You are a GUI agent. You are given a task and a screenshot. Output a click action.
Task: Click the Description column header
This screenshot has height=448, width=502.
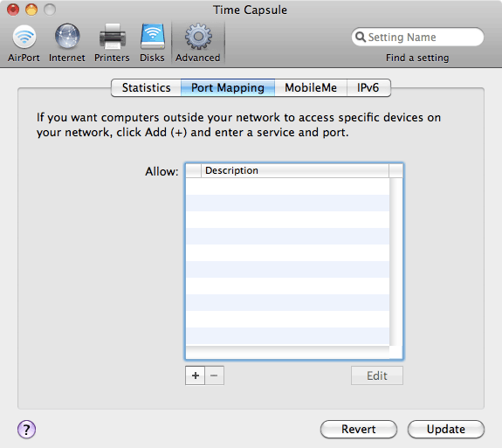295,170
